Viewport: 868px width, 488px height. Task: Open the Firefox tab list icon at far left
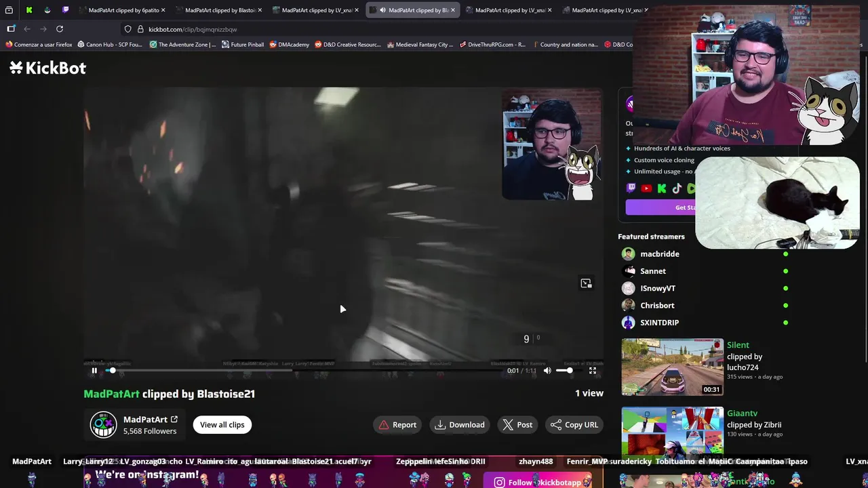point(9,10)
